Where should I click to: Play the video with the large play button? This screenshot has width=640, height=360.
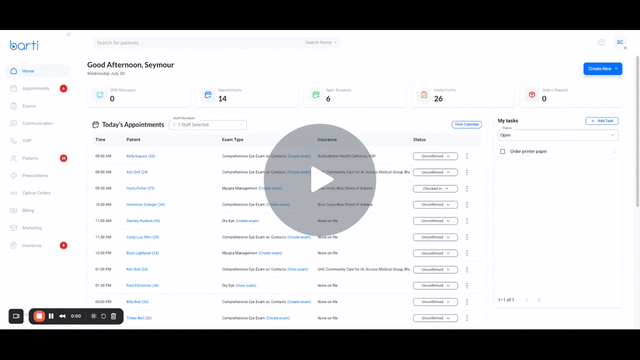click(x=320, y=180)
